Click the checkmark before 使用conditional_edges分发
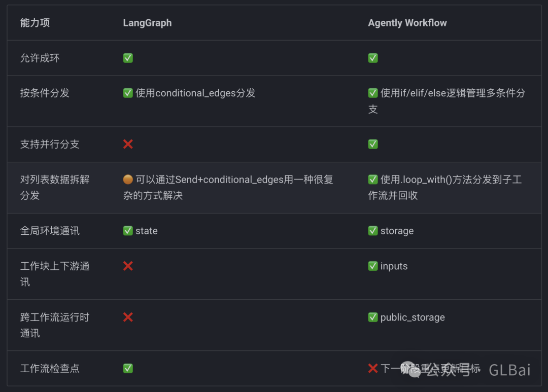Screen dimensions: 548x392 [x=128, y=93]
